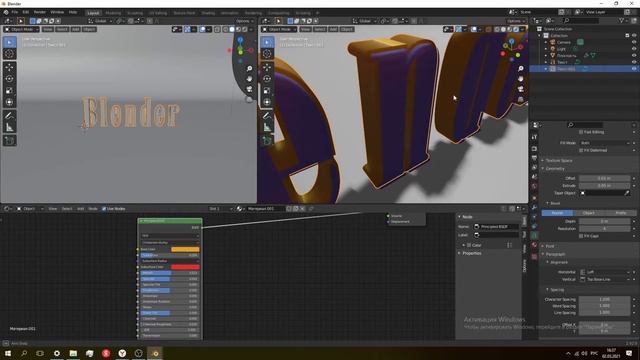Open the Material properties tab icon
The width and height of the screenshot is (640, 360).
[x=534, y=245]
